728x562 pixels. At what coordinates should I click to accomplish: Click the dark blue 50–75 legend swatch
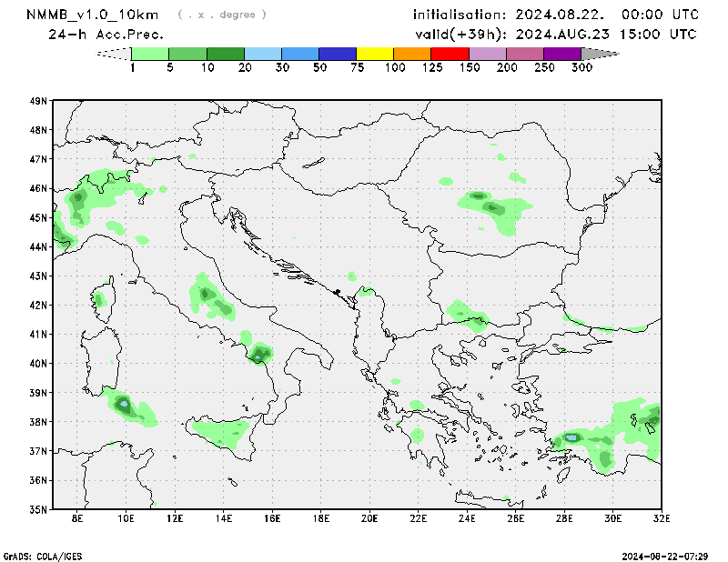(338, 54)
